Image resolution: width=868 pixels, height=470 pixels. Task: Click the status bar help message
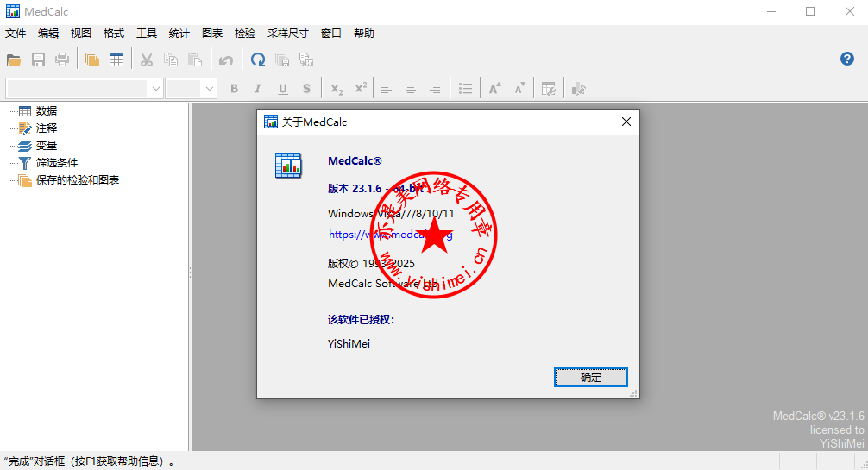pyautogui.click(x=89, y=461)
